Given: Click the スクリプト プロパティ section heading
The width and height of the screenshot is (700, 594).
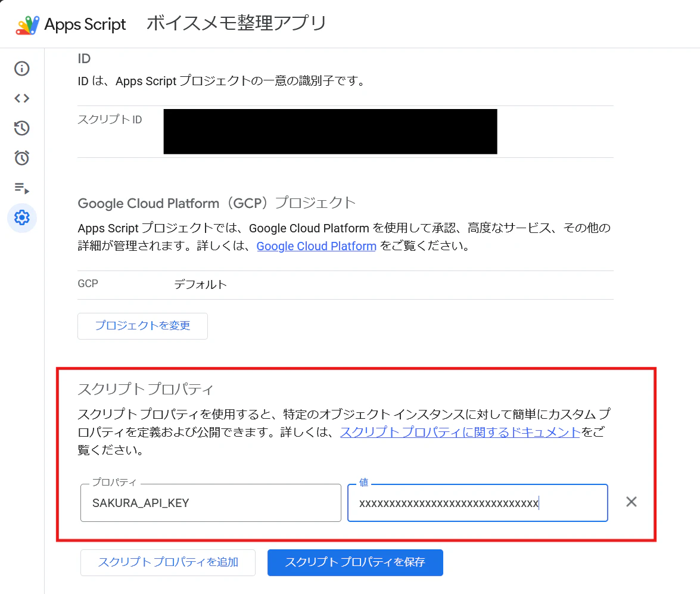Looking at the screenshot, I should point(145,389).
